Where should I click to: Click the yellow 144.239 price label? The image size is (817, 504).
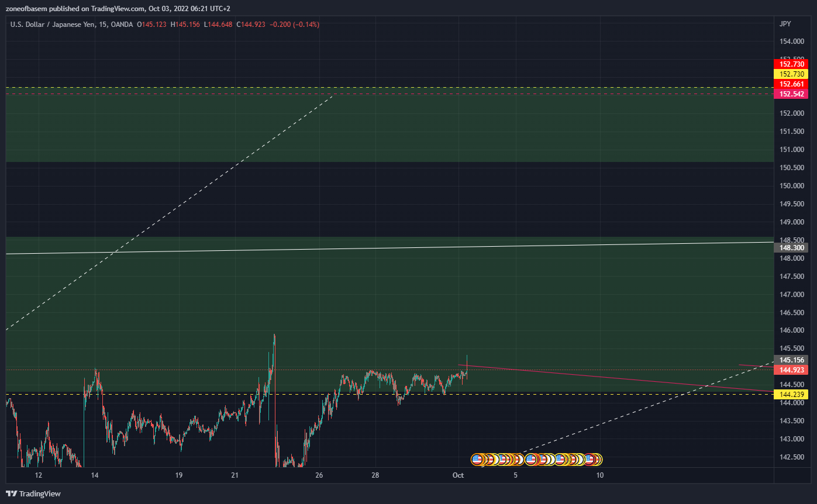[x=791, y=395]
